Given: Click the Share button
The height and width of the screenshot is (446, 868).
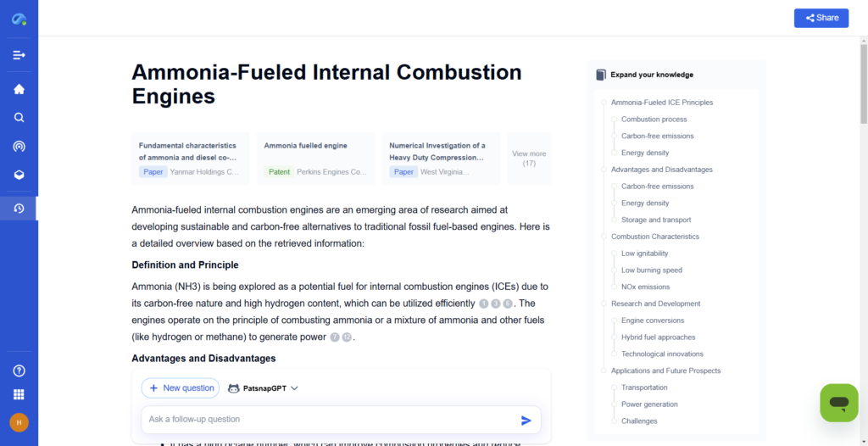Looking at the screenshot, I should click(x=821, y=18).
